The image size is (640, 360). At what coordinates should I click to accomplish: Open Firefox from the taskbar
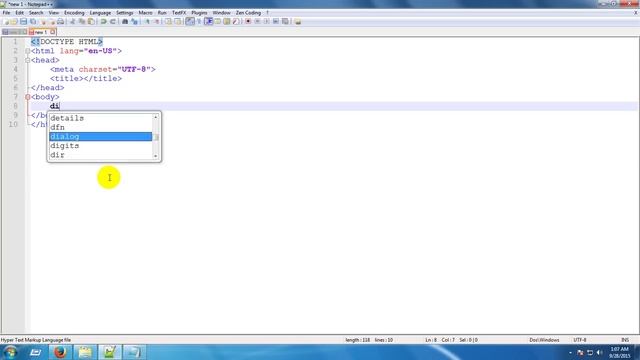pos(60,352)
